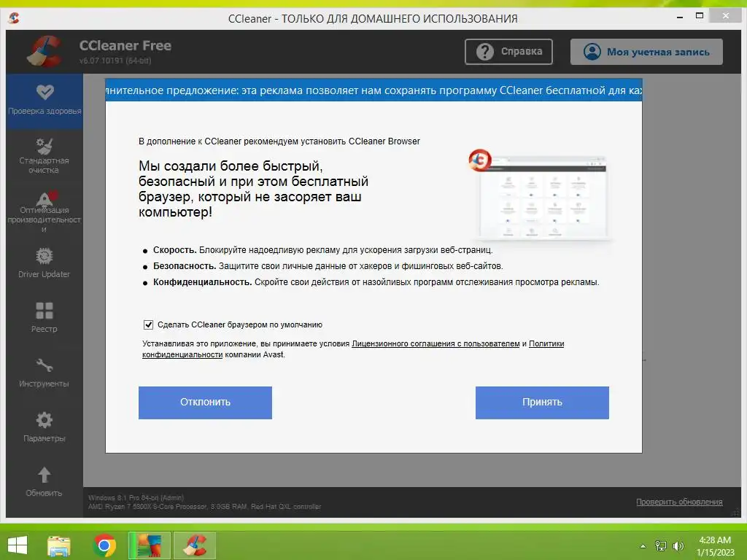Image resolution: width=747 pixels, height=560 pixels.
Task: Click the blue advertising banner text
Action: 373,90
